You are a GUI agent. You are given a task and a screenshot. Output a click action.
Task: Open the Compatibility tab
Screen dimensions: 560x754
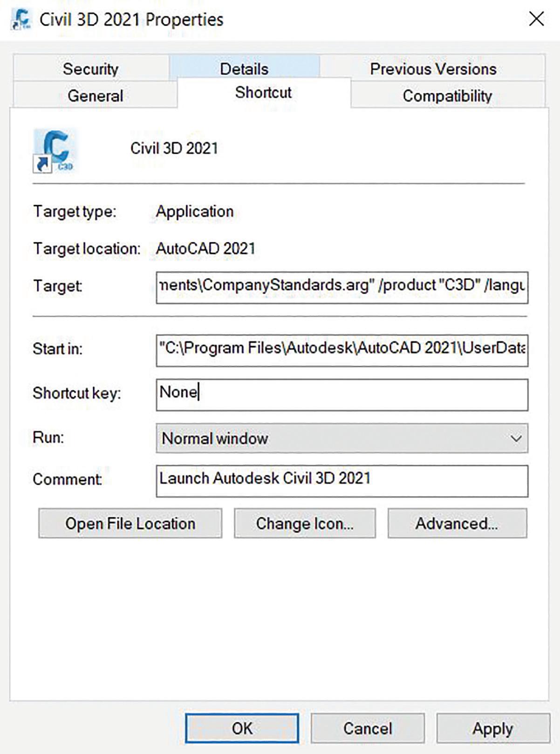click(447, 96)
